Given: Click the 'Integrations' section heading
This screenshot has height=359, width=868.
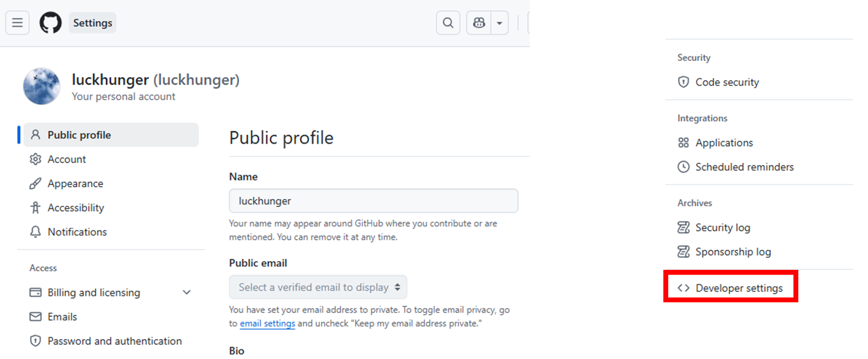Looking at the screenshot, I should tap(702, 118).
